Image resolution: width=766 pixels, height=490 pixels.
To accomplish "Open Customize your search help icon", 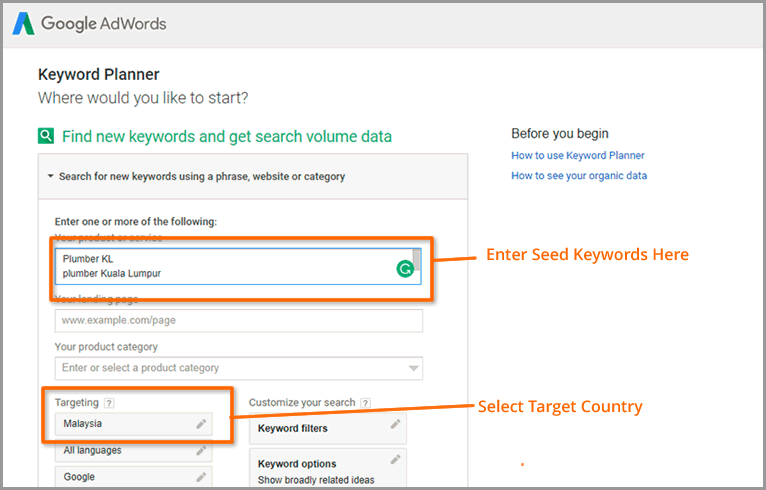I will [365, 403].
